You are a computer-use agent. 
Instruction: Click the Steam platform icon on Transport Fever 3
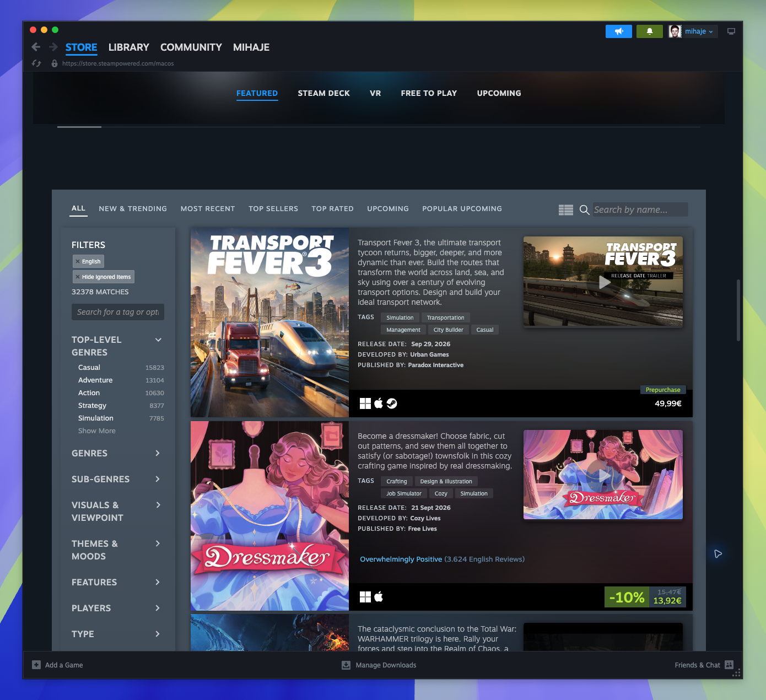pyautogui.click(x=392, y=403)
